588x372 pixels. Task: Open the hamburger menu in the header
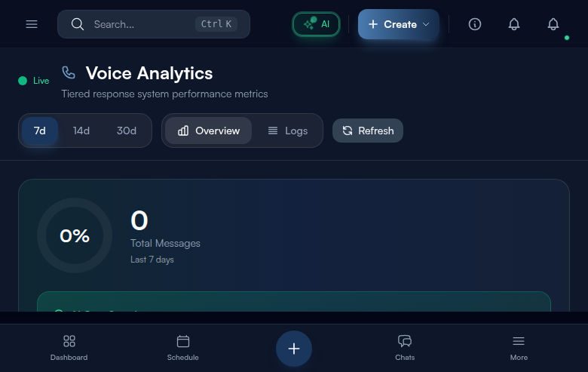point(32,24)
